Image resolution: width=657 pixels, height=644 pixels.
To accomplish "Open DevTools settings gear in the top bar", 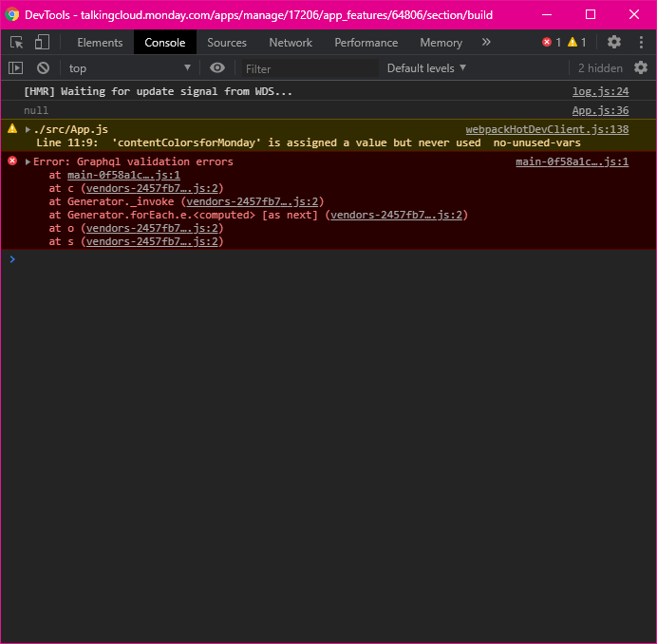I will pyautogui.click(x=614, y=42).
